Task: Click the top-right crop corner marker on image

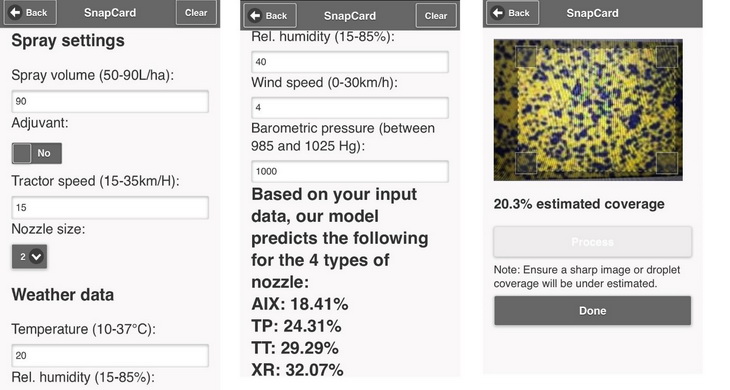Action: pos(667,57)
